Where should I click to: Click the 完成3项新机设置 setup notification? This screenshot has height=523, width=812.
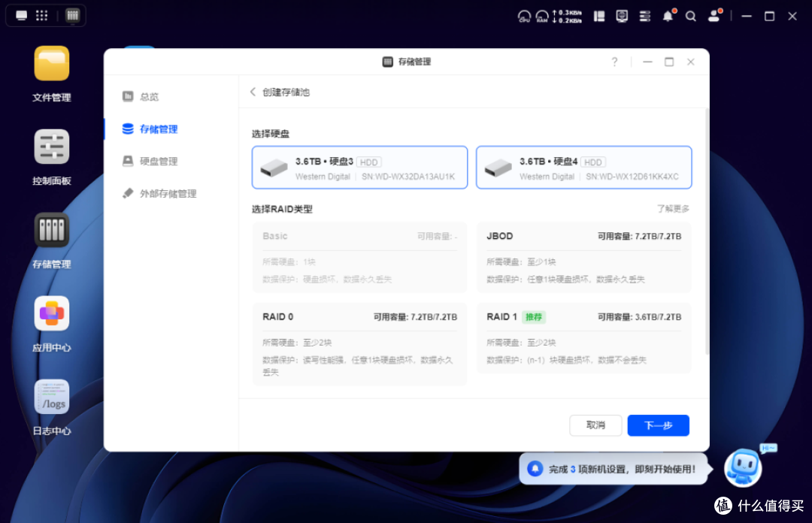(614, 469)
